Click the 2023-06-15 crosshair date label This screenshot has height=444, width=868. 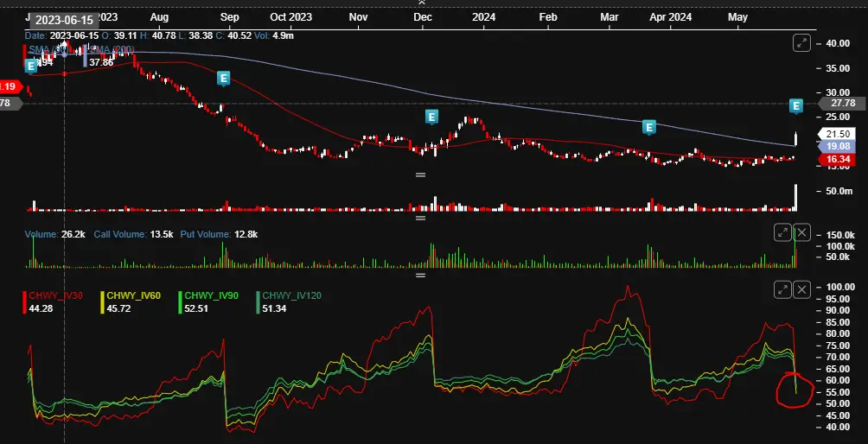64,20
